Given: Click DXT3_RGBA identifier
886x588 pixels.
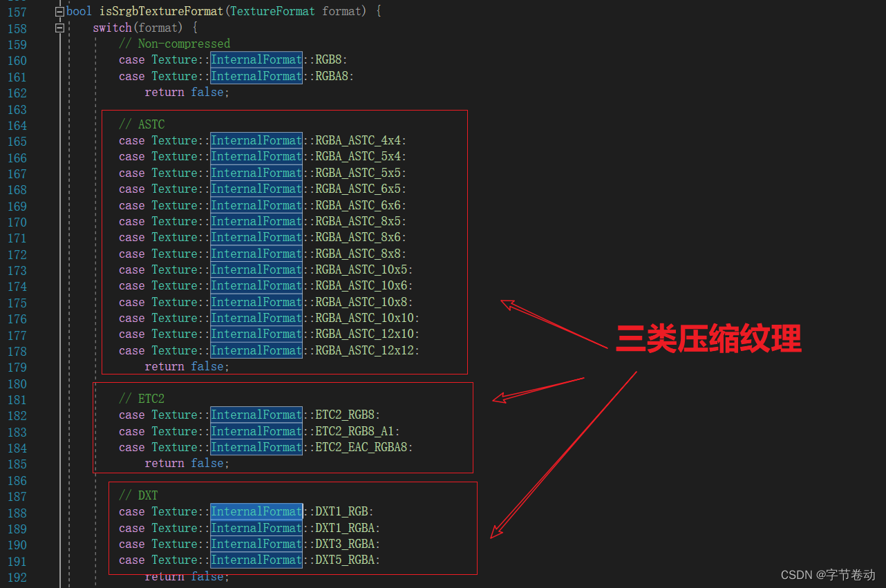Looking at the screenshot, I should click(345, 544).
